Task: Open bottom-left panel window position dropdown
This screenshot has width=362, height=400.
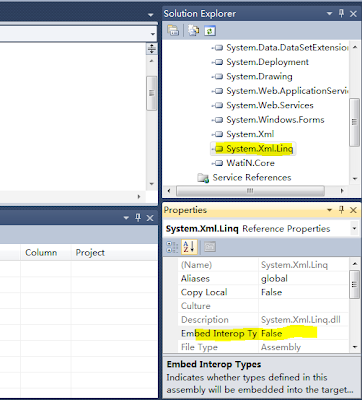Action: pyautogui.click(x=126, y=218)
